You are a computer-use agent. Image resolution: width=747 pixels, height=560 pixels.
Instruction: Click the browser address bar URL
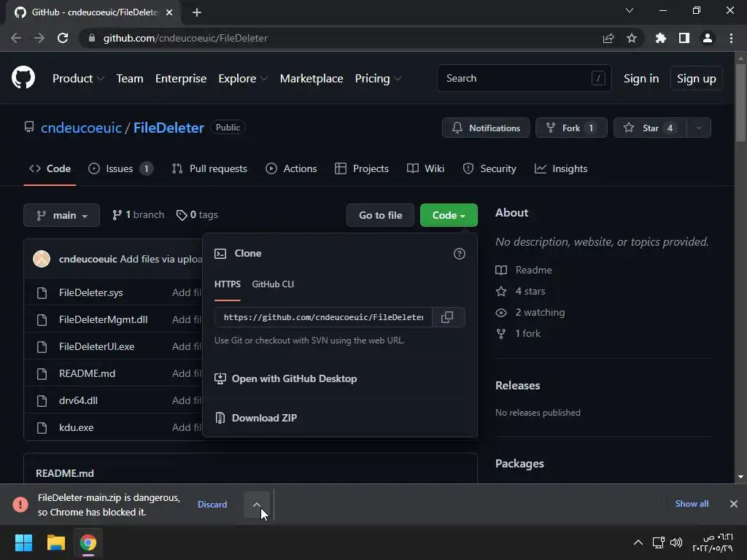coord(185,38)
